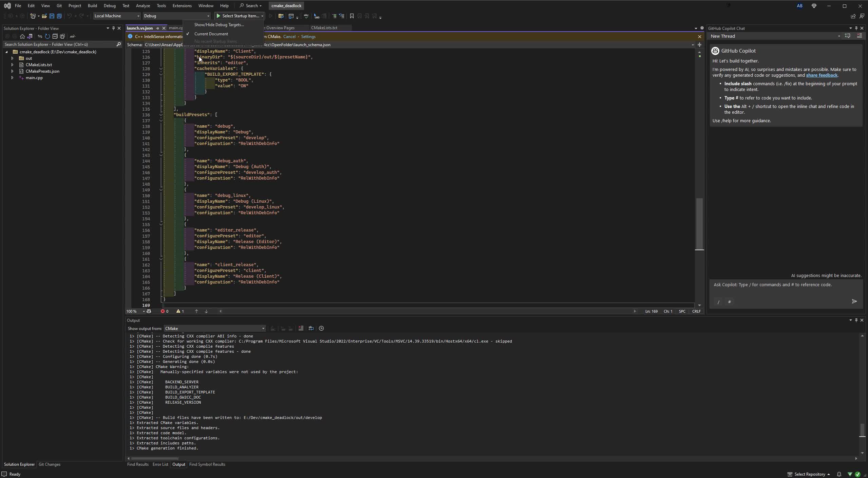Click Cancel link in IntelliSense infobar
Screen dimensions: 868x478
point(289,37)
